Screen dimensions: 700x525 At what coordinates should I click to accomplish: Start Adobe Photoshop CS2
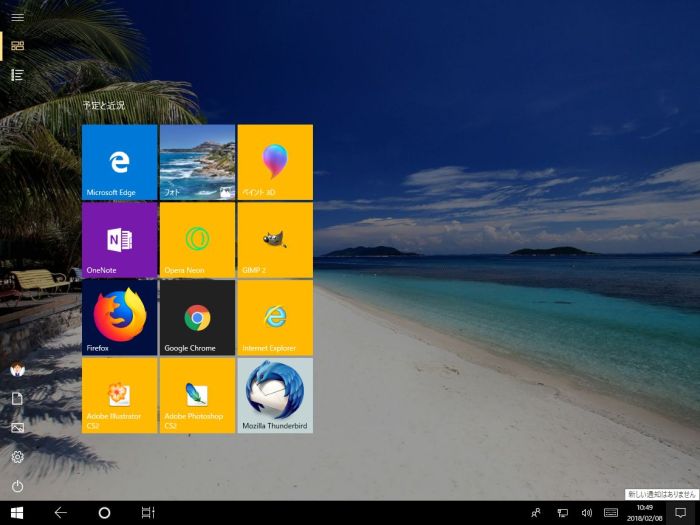pos(197,395)
